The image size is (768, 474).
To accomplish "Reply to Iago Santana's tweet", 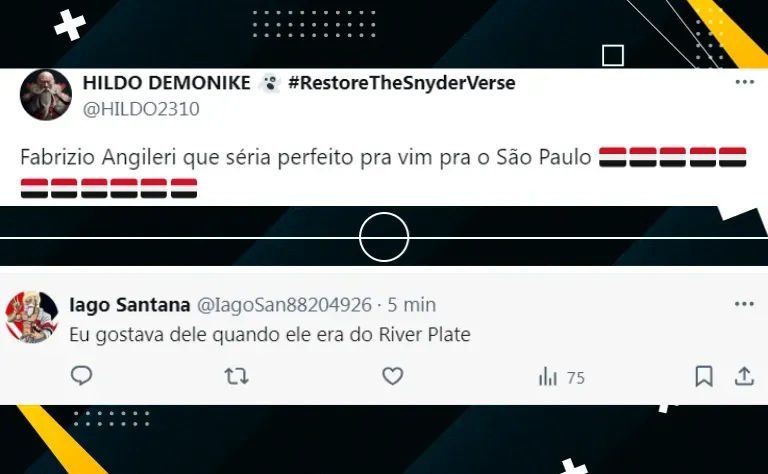I will point(81,376).
